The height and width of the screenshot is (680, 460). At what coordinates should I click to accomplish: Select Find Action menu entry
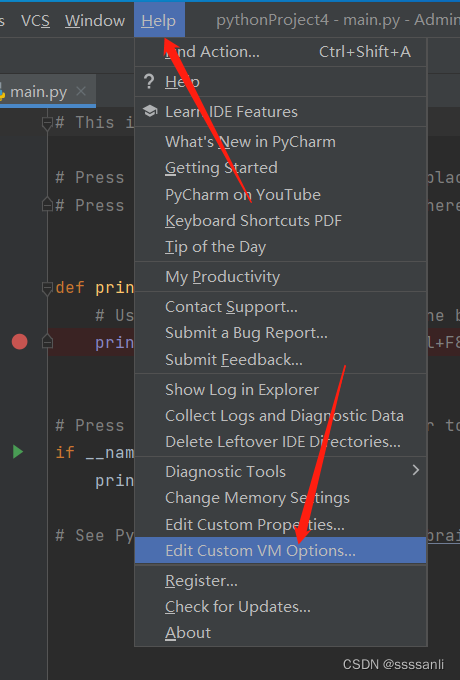click(x=281, y=52)
